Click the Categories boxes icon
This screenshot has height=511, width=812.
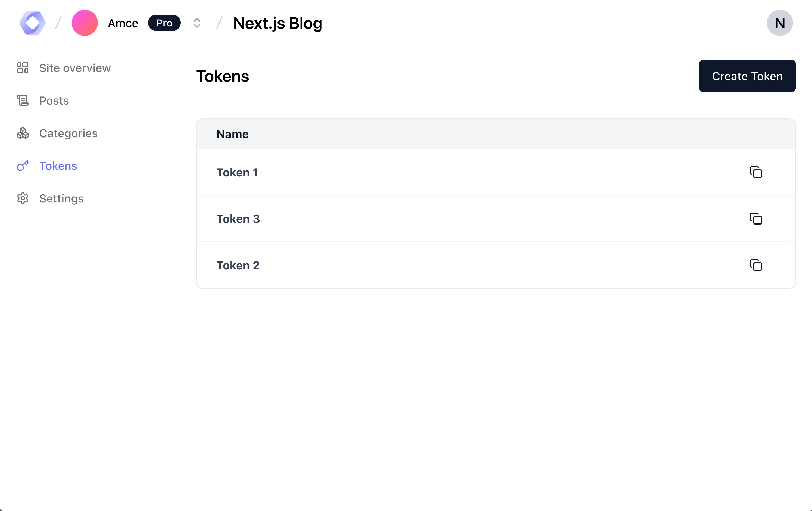pyautogui.click(x=23, y=133)
